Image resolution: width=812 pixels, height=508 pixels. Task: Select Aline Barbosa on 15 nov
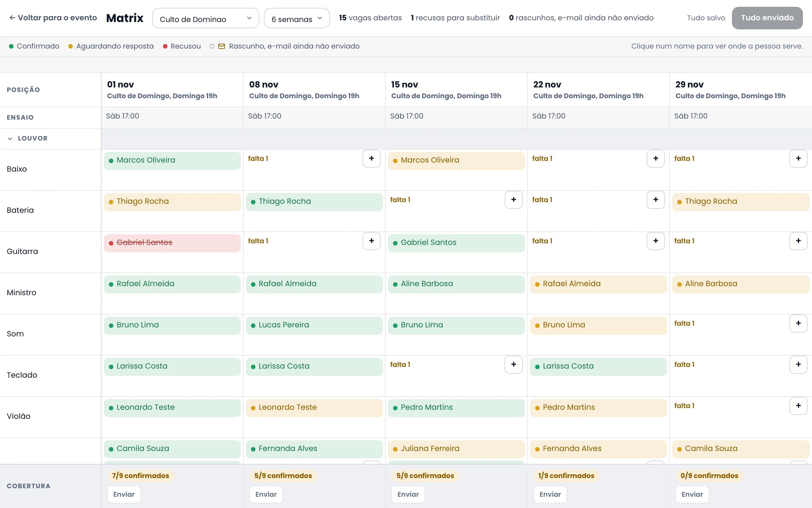coord(456,284)
